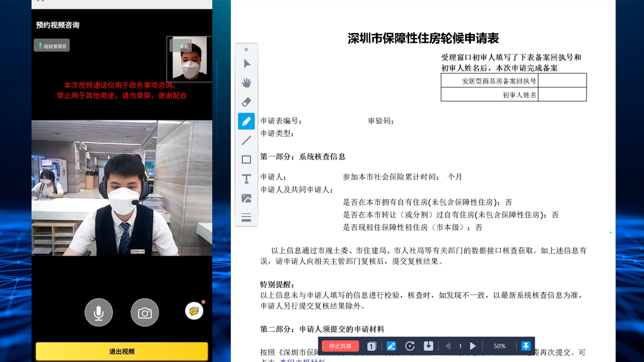Click the rotate document icon
Image resolution: width=644 pixels, height=362 pixels.
(410, 346)
